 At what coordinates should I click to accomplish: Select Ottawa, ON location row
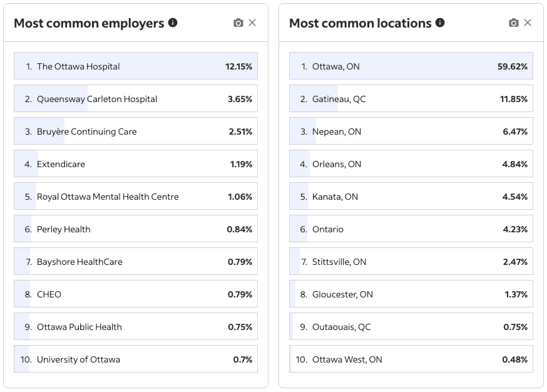tap(411, 66)
